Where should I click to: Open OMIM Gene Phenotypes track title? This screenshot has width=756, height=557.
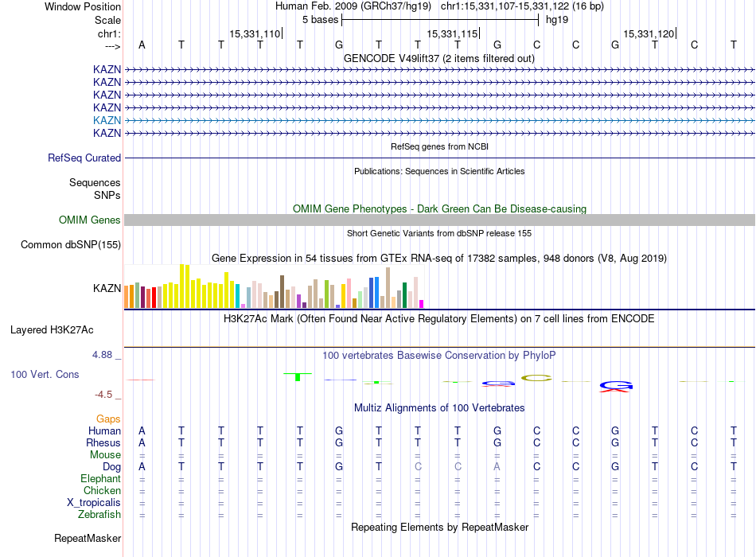(439, 208)
